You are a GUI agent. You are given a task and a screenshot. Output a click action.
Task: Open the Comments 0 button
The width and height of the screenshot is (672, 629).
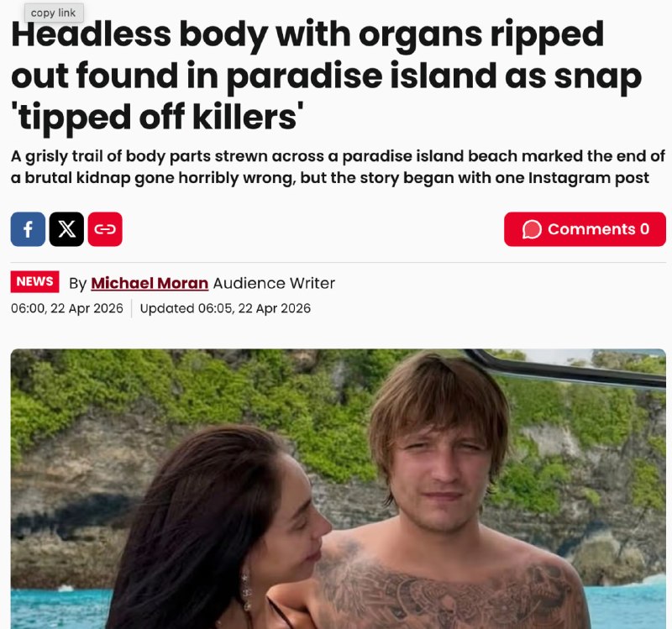(585, 229)
